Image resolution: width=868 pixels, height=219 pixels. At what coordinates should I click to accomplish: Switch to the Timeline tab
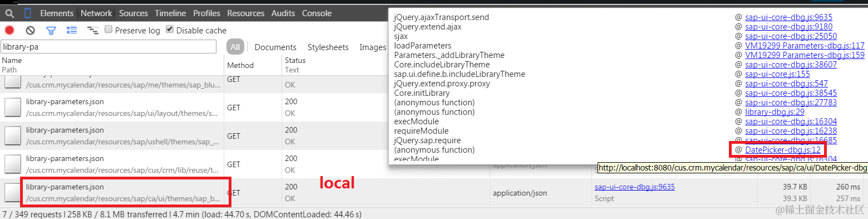tap(171, 13)
